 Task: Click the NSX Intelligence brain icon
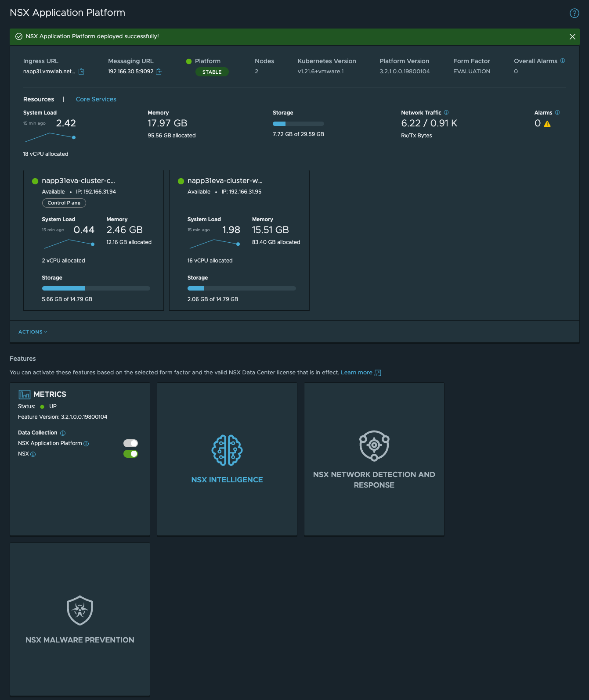coord(227,450)
